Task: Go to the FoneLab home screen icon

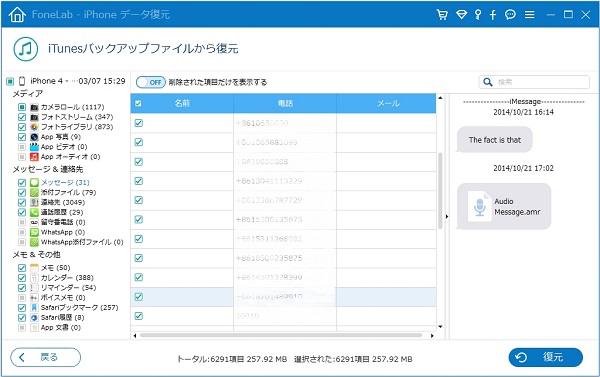Action: tap(17, 15)
